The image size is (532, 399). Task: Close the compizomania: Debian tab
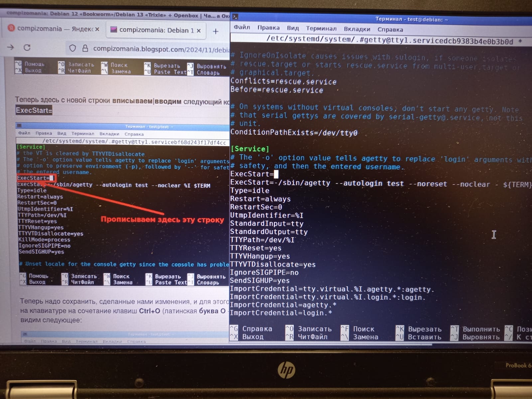pos(199,31)
